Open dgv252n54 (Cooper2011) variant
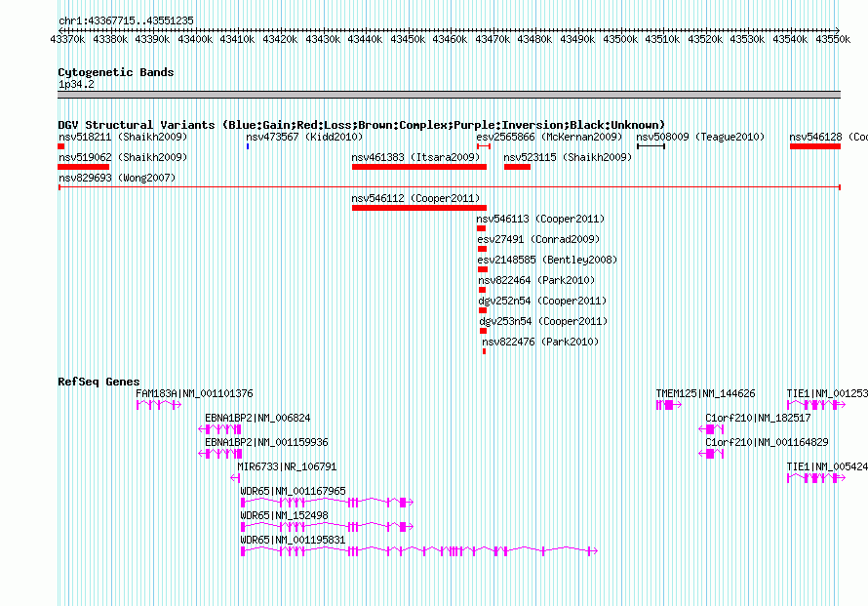868x606 pixels. tap(542, 301)
